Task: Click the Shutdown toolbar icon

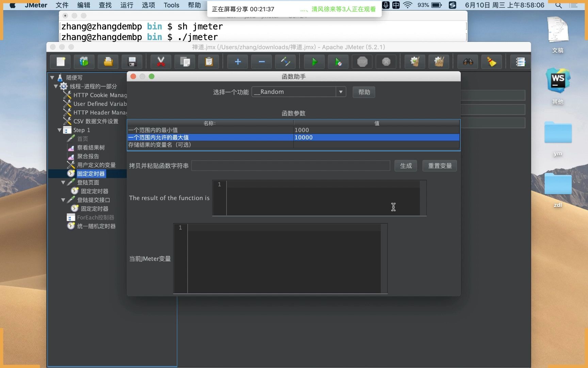Action: [x=386, y=62]
